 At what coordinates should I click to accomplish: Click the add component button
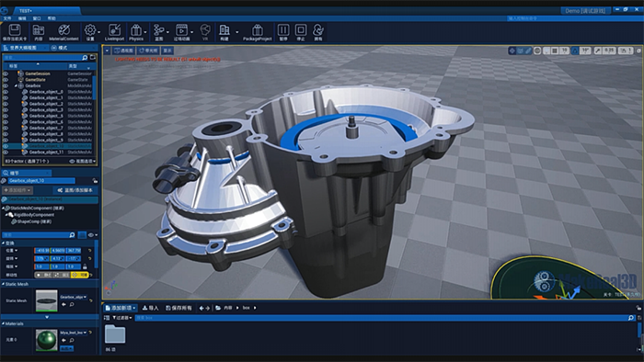pos(17,190)
